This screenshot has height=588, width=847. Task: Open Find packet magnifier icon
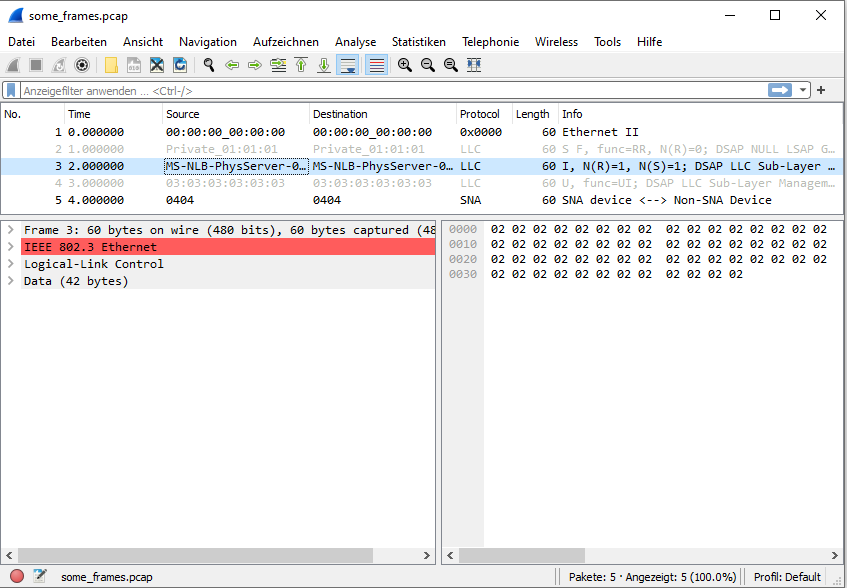(209, 65)
